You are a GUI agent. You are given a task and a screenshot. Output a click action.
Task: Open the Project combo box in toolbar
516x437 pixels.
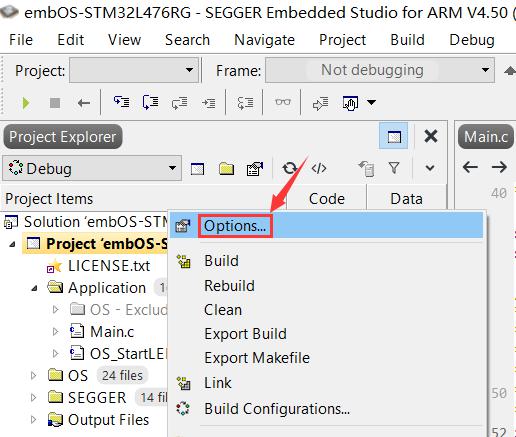pos(134,70)
